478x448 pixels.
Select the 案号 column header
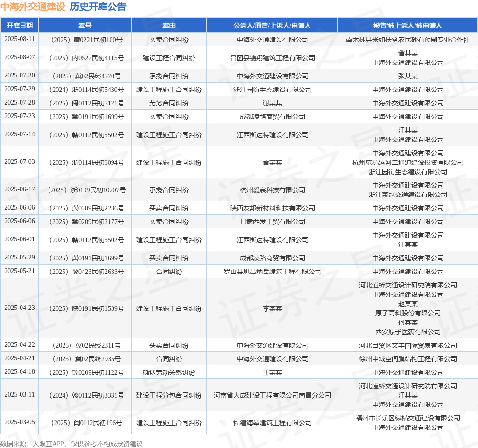coord(85,26)
